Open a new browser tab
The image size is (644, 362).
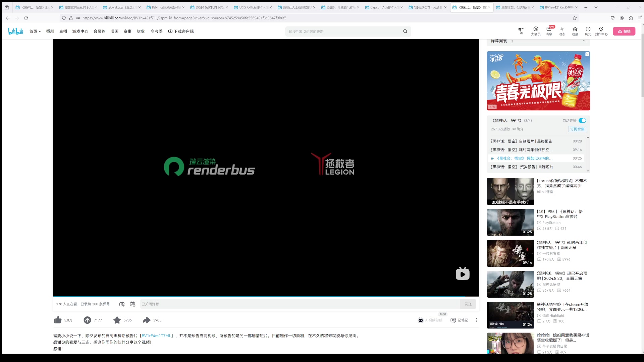[x=586, y=7]
